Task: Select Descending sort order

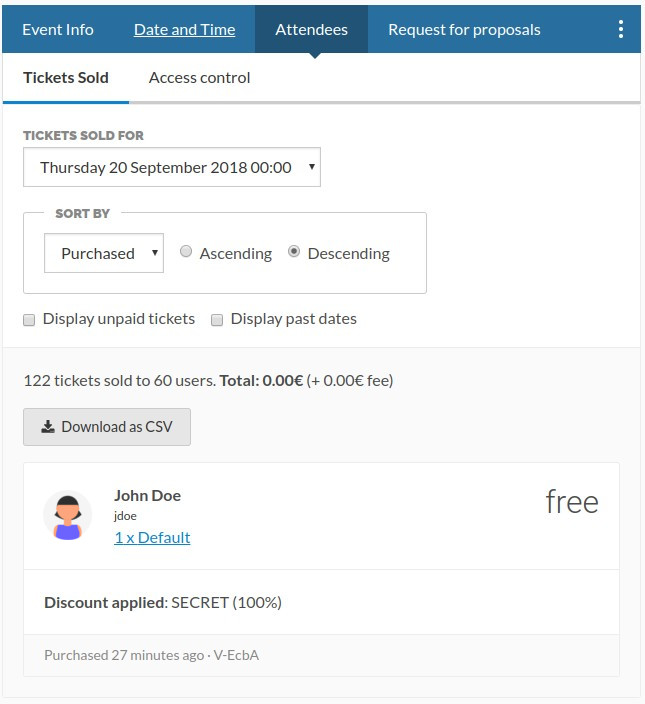Action: pos(294,251)
